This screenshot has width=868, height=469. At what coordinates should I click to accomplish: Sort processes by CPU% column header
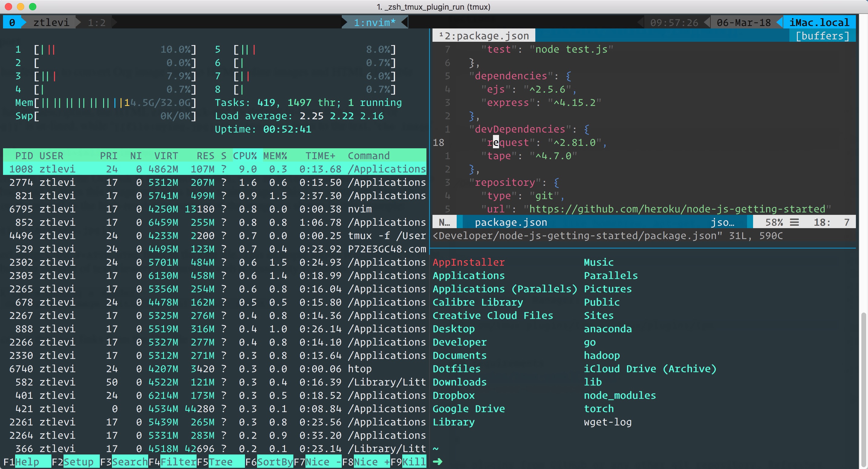pyautogui.click(x=245, y=156)
